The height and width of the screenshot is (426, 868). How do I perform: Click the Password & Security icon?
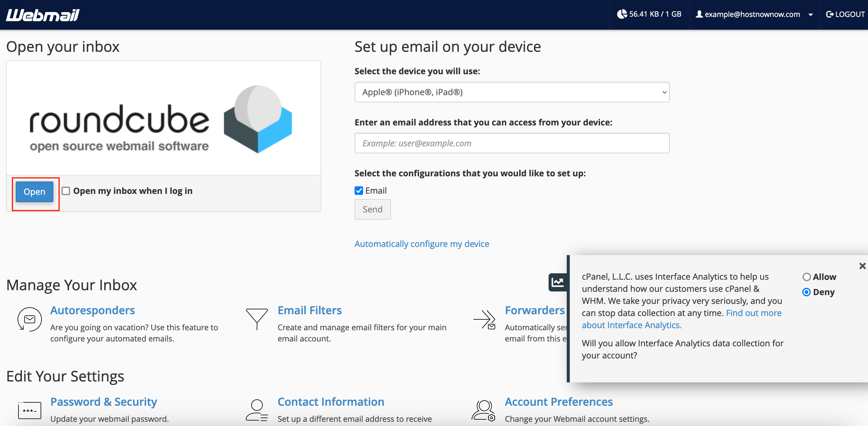(x=30, y=411)
